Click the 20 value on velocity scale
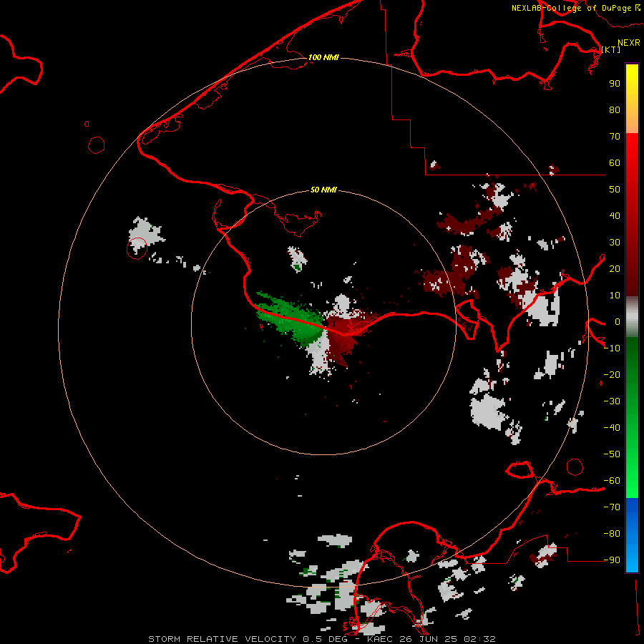The width and height of the screenshot is (644, 644). click(x=615, y=268)
